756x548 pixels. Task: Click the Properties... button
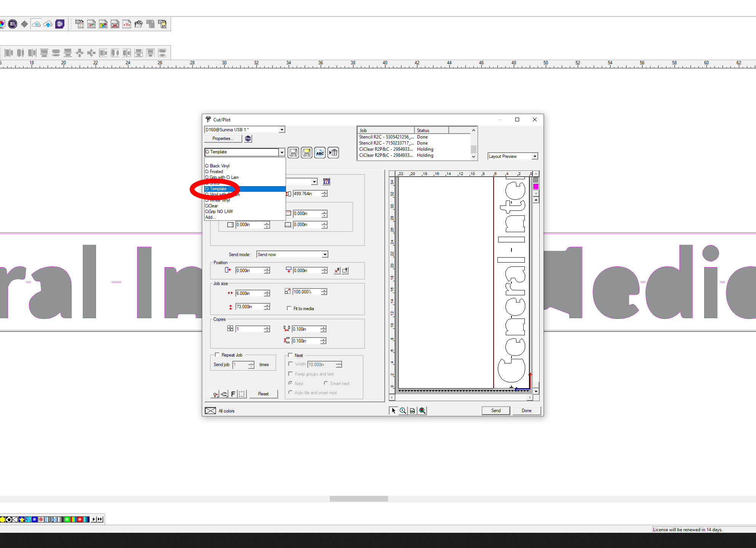click(223, 139)
